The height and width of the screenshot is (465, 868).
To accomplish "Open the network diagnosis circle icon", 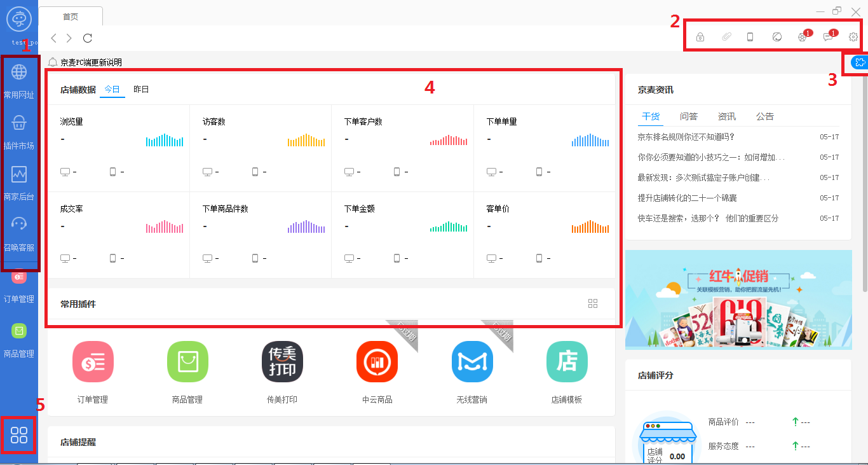I will [776, 36].
